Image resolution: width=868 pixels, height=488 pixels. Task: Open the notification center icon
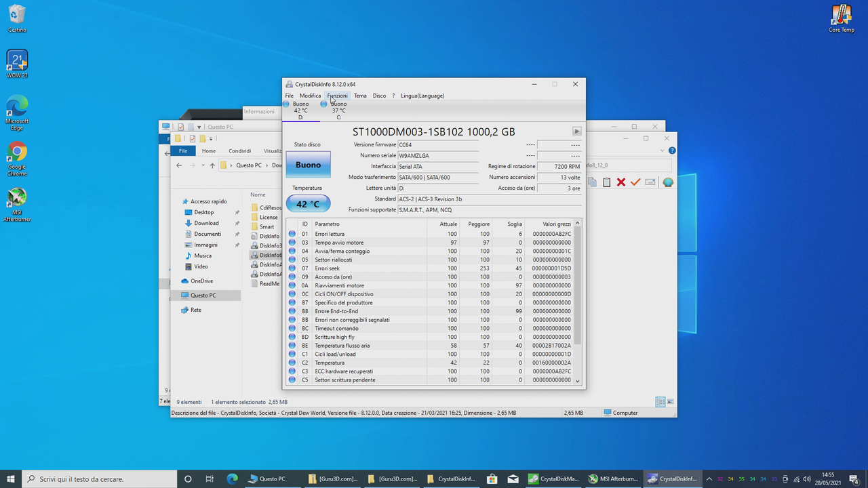854,479
